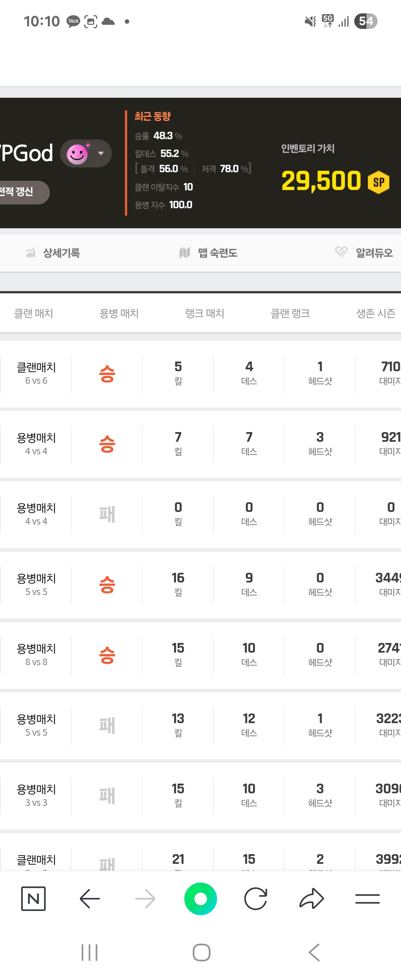Reload the page with refresh icon
Image resolution: width=401 pixels, height=980 pixels.
256,899
